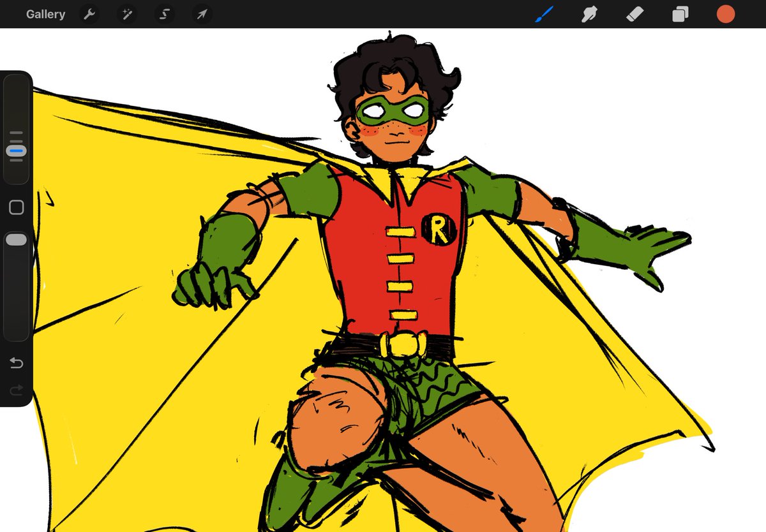This screenshot has height=532, width=766.
Task: Open the Layers panel
Action: pos(680,14)
